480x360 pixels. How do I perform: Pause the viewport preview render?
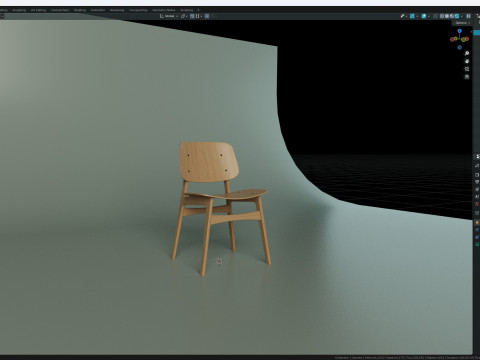468,16
